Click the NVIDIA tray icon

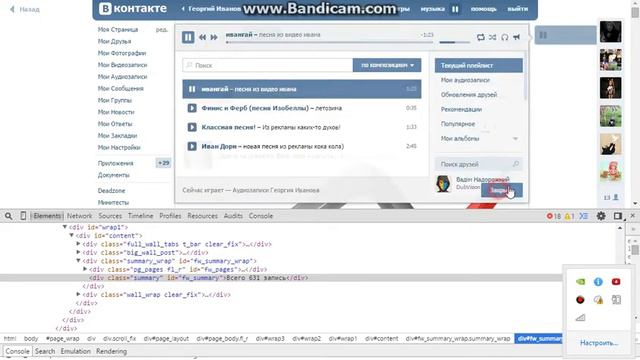pyautogui.click(x=580, y=282)
